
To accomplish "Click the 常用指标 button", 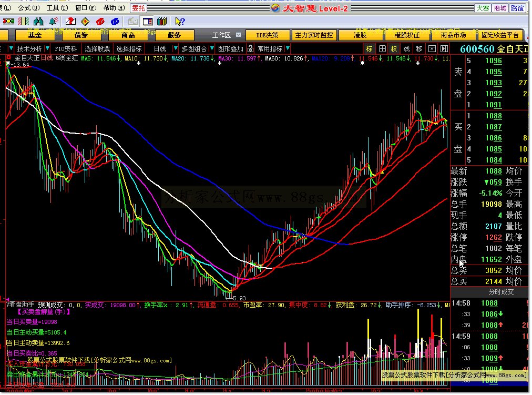I will click(270, 48).
